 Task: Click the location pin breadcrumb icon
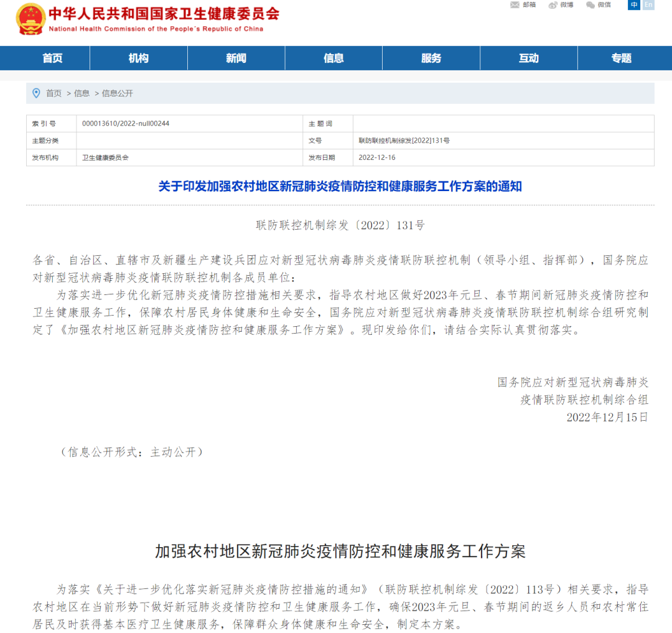[35, 93]
